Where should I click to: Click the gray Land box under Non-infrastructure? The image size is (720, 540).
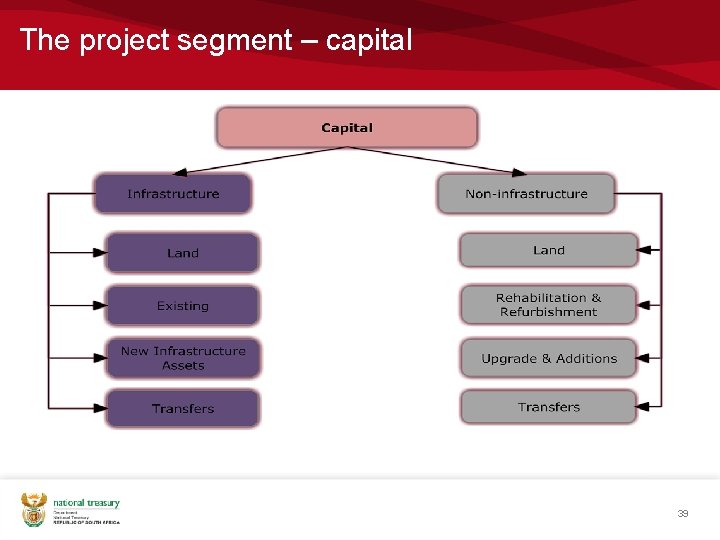(549, 250)
